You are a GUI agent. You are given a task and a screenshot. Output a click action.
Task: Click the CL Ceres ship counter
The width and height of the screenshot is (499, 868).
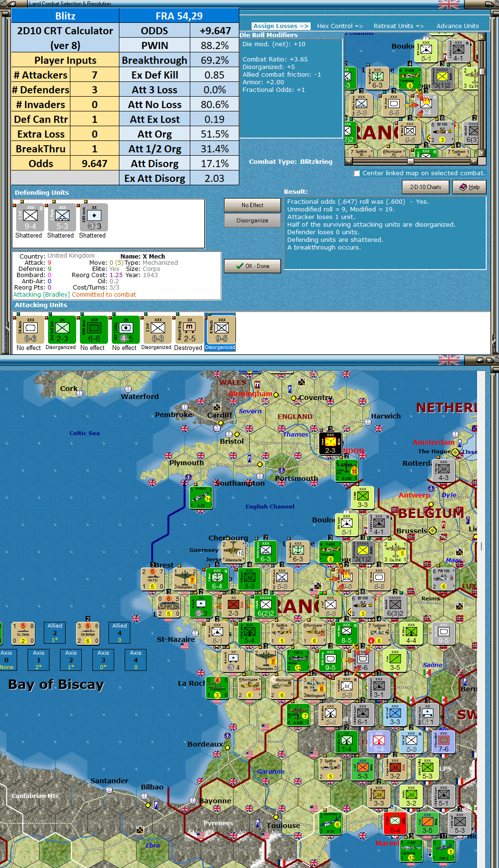(23, 633)
